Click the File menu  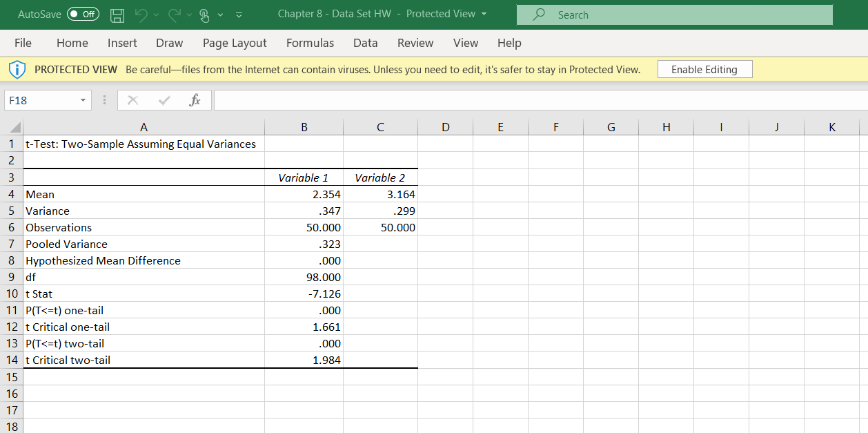point(23,43)
